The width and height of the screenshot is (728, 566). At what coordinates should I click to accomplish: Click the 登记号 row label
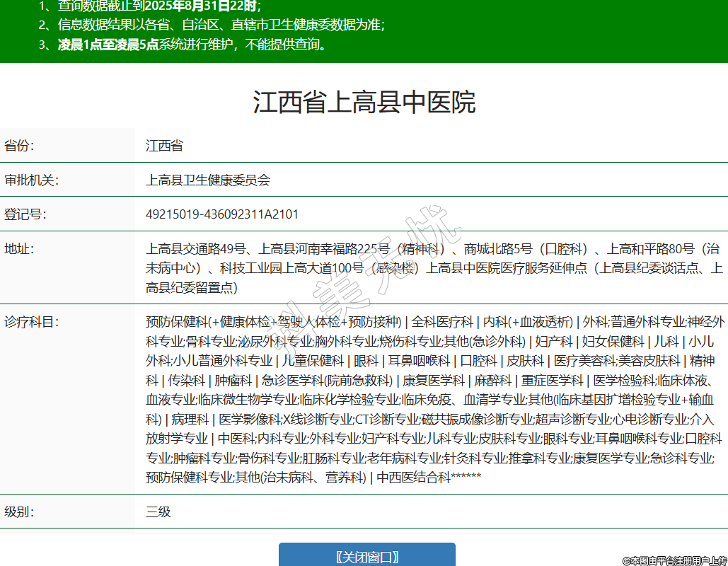25,214
